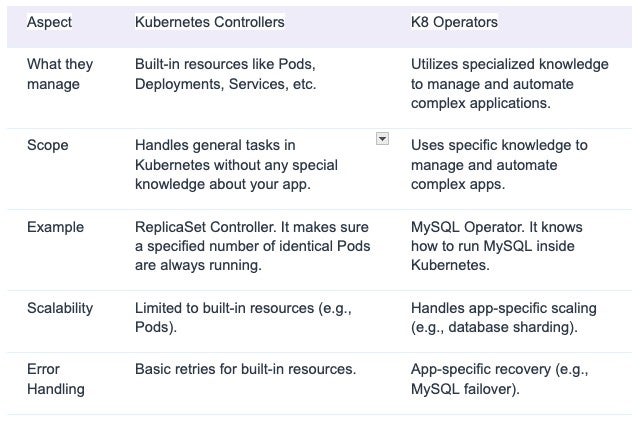The height and width of the screenshot is (424, 644).
Task: Select the 'Basic retries for built-in resources' cell
Action: (245, 369)
